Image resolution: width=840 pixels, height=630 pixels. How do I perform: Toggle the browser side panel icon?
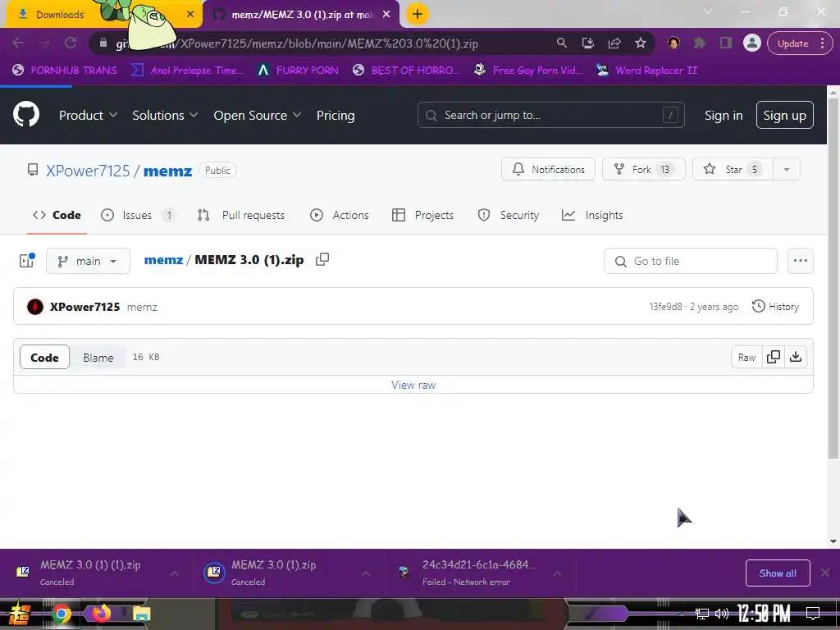(x=725, y=43)
